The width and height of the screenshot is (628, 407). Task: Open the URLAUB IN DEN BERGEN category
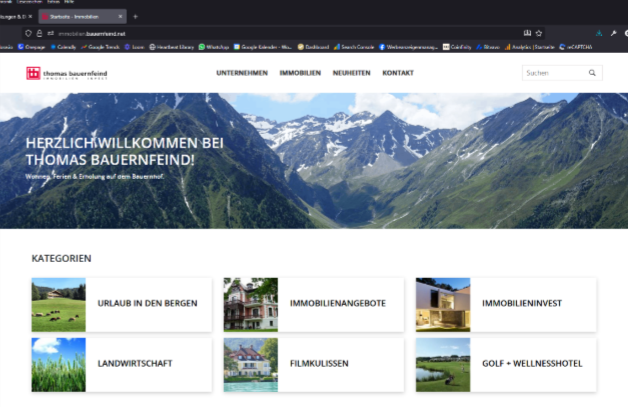tap(147, 304)
